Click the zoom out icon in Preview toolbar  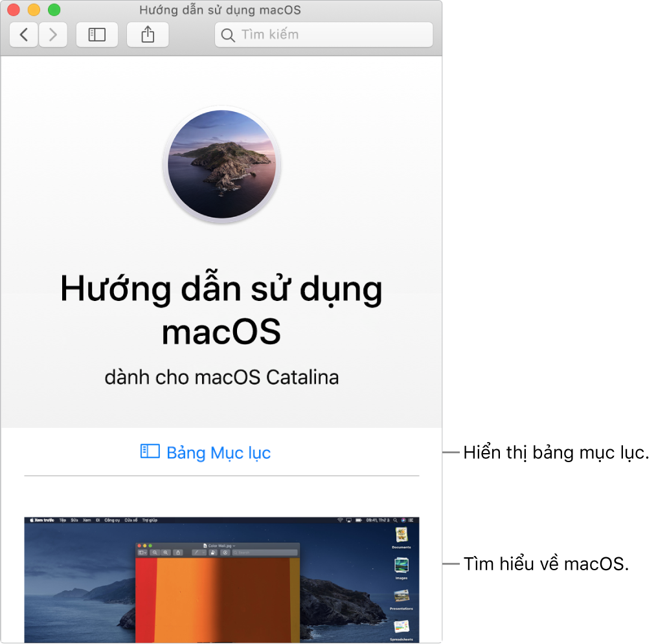pos(155,552)
